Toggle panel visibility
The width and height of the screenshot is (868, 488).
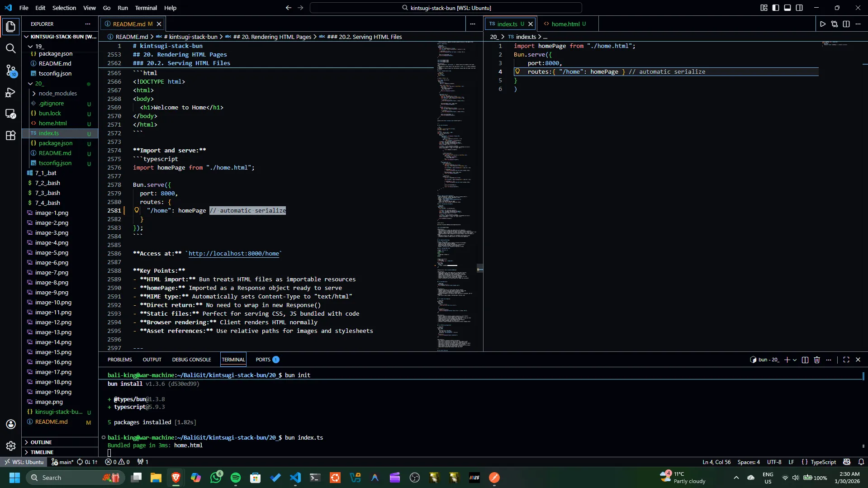[x=787, y=8]
